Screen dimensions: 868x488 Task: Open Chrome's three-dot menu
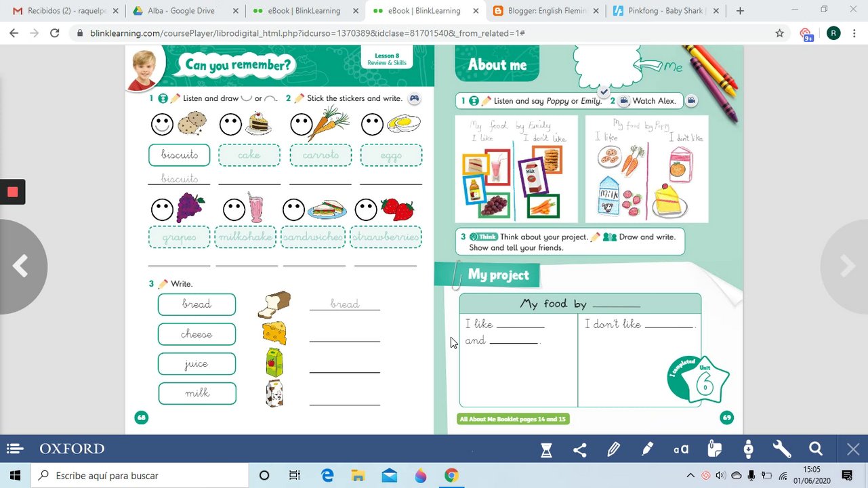pyautogui.click(x=856, y=33)
